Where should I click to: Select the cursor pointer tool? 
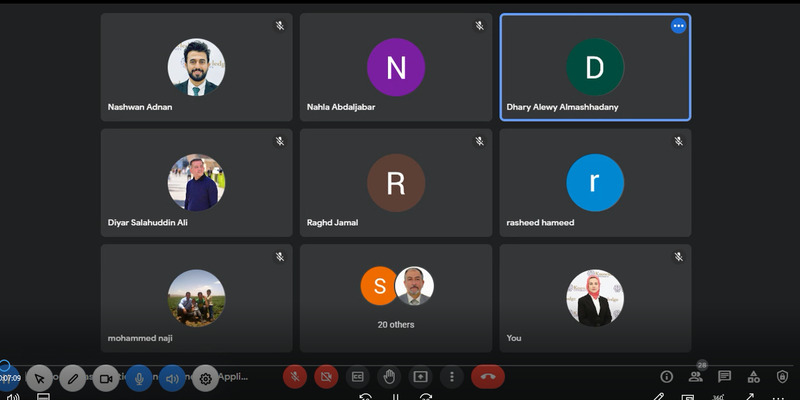[39, 378]
